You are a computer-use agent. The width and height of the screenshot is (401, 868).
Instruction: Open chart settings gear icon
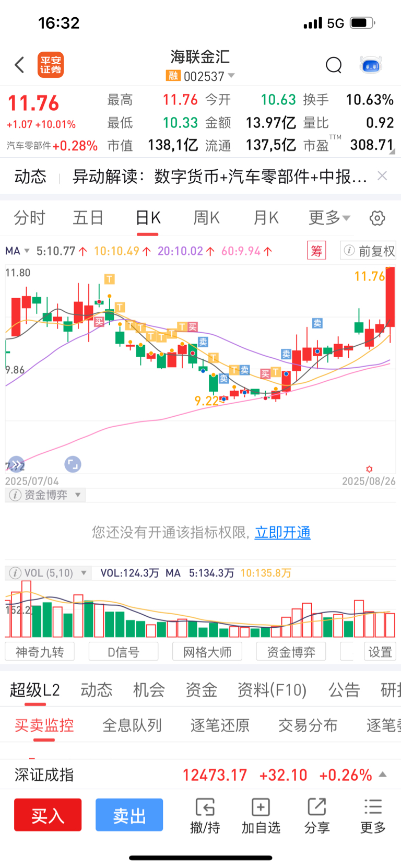point(377,218)
